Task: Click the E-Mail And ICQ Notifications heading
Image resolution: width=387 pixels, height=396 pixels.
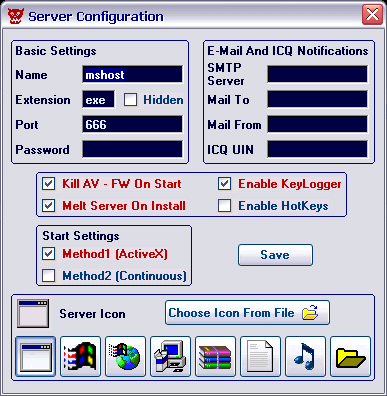Action: pyautogui.click(x=288, y=51)
